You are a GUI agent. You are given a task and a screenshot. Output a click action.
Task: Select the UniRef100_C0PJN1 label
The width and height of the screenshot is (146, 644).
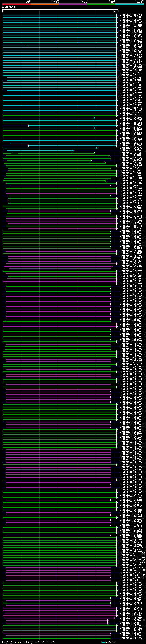coord(131,85)
